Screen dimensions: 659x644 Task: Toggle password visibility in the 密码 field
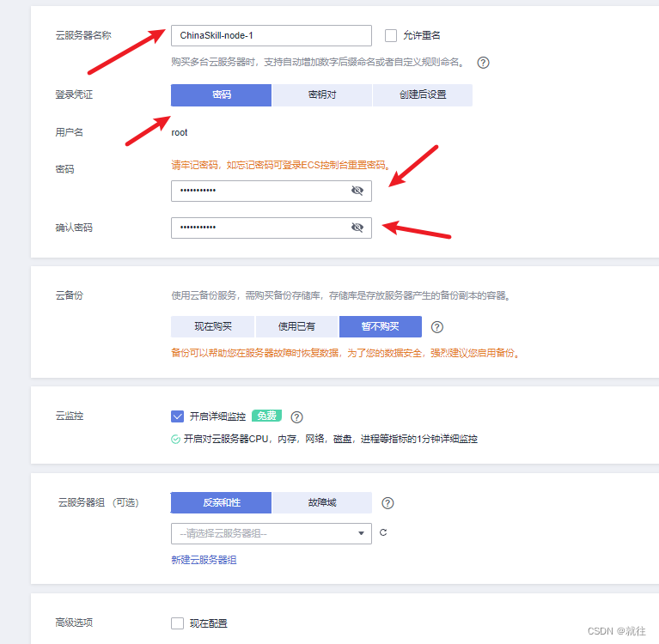tap(357, 191)
